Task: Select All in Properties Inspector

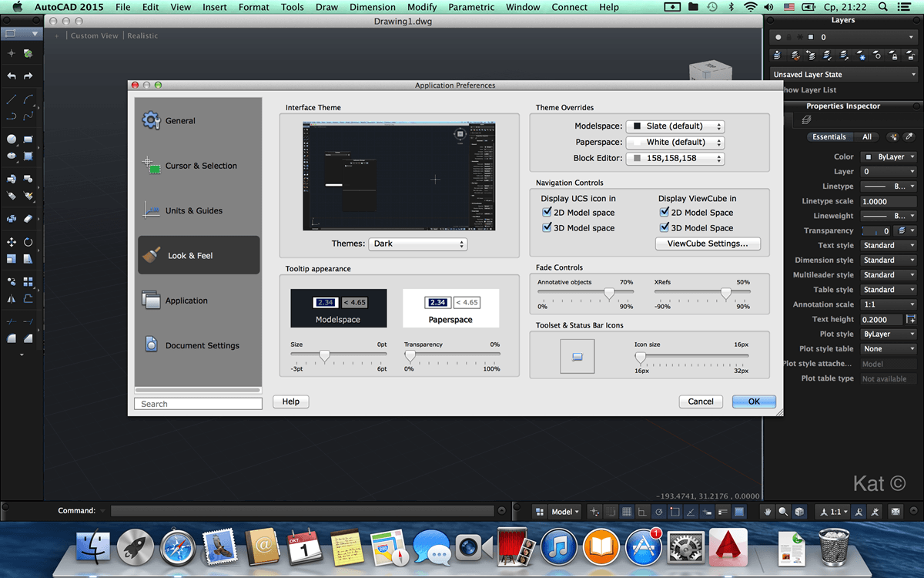Action: (866, 136)
